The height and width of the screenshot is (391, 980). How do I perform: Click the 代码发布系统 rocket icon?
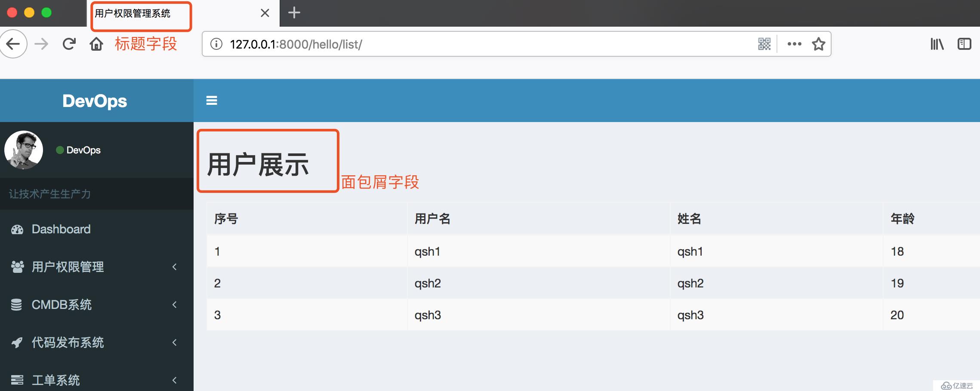17,342
